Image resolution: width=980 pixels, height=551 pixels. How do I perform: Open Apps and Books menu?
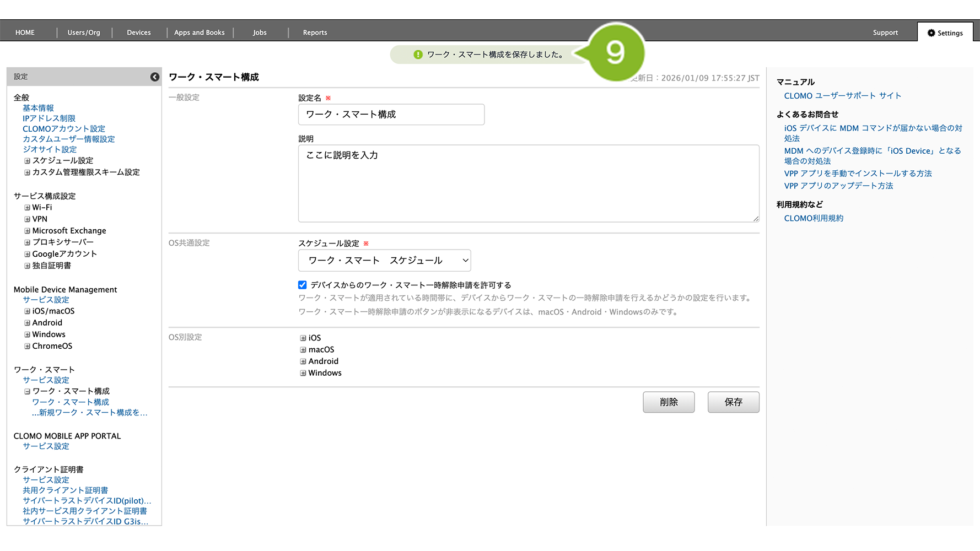199,33
